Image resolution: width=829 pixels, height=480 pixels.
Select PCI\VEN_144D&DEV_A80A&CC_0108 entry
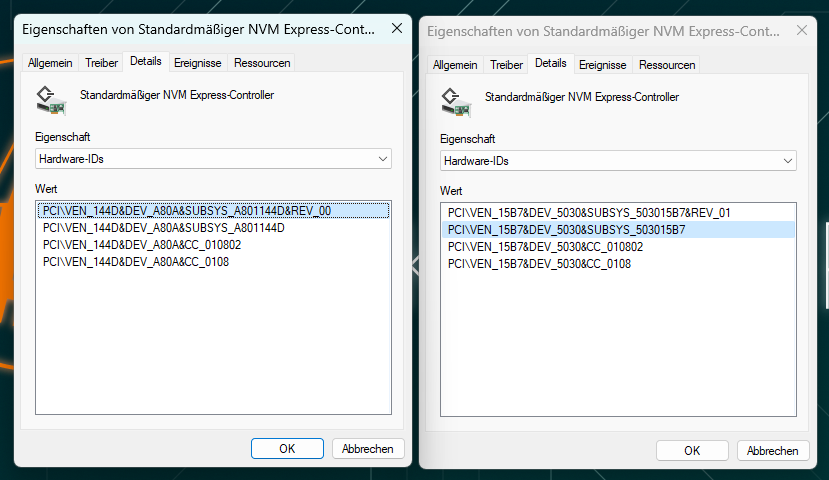(x=214, y=262)
